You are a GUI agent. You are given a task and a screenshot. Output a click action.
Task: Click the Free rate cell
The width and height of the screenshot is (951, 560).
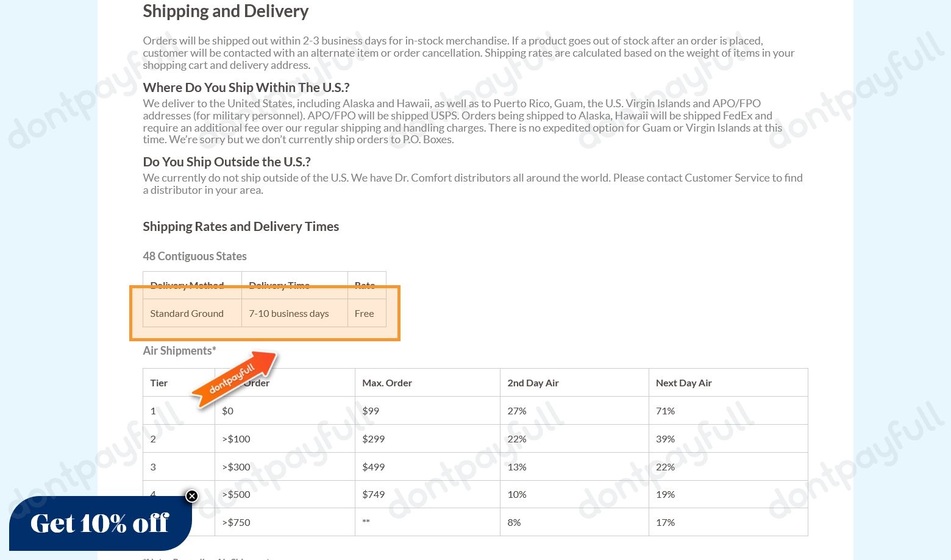click(x=364, y=313)
